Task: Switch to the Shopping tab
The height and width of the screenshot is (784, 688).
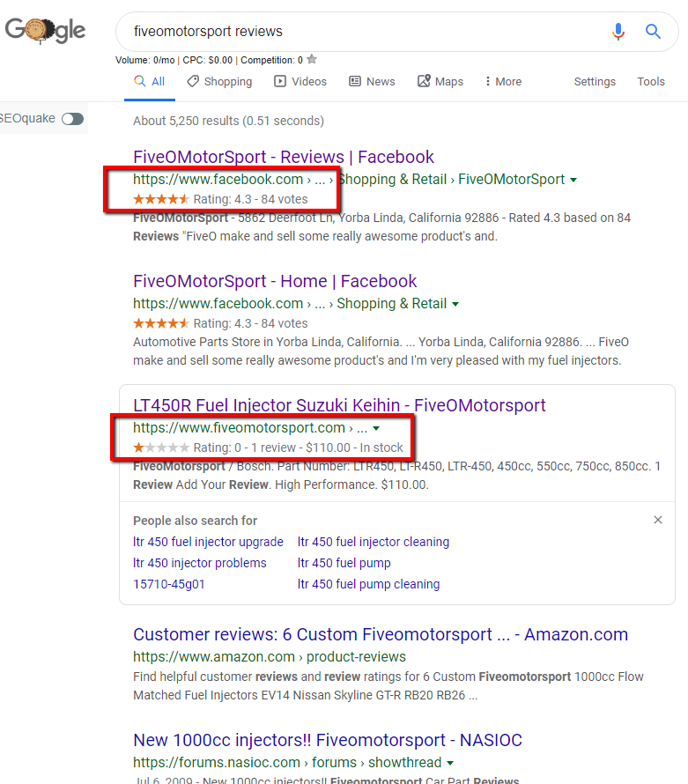Action: 219,82
